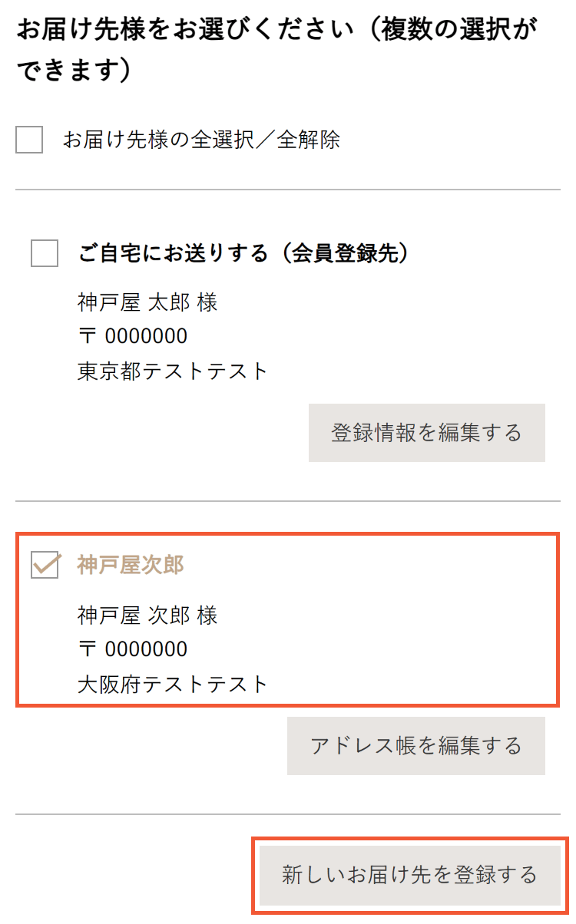This screenshot has height=924, width=576.
Task: Select the ご自宅にお送りする（会員登録先） label
Action: [243, 253]
